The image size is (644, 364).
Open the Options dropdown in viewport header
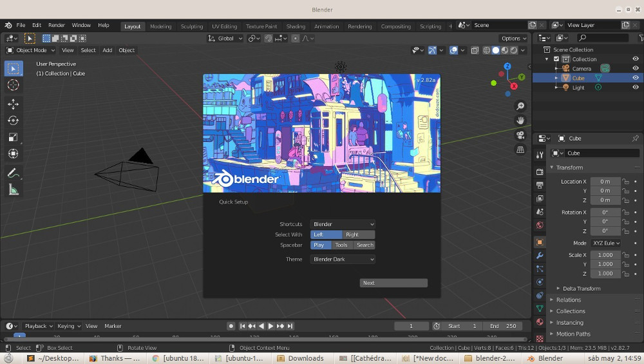pyautogui.click(x=513, y=38)
